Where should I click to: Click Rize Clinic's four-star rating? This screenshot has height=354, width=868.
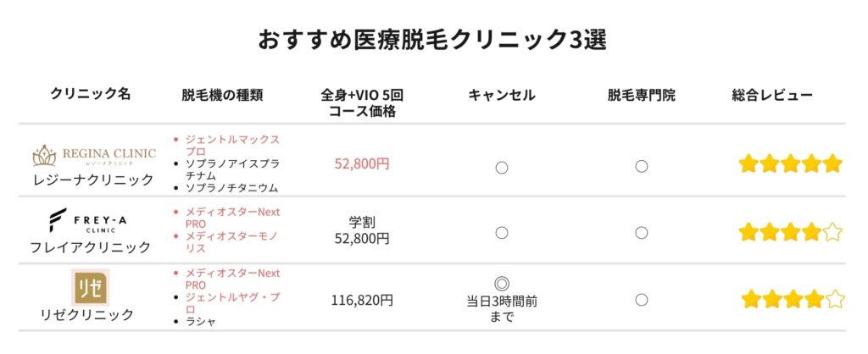793,299
